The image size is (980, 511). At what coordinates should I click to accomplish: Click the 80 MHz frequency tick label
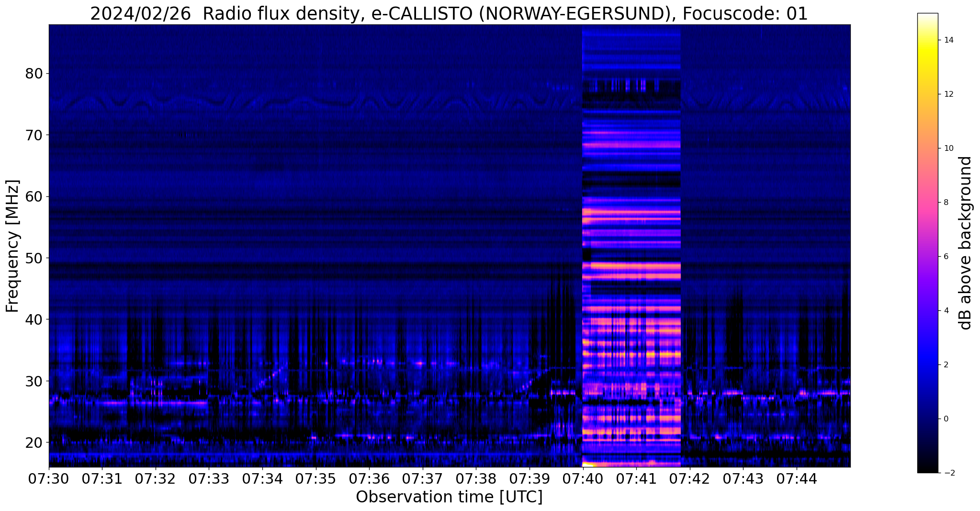(34, 74)
